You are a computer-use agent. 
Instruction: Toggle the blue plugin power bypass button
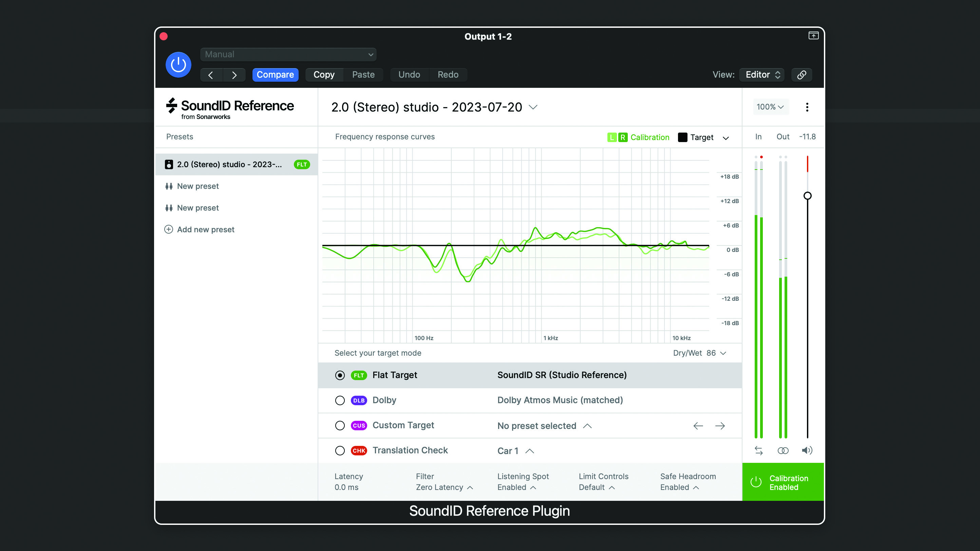[x=178, y=65]
